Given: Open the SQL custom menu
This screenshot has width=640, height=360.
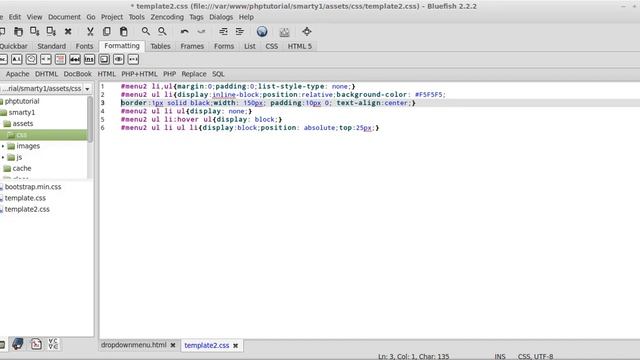Looking at the screenshot, I should coord(218,74).
